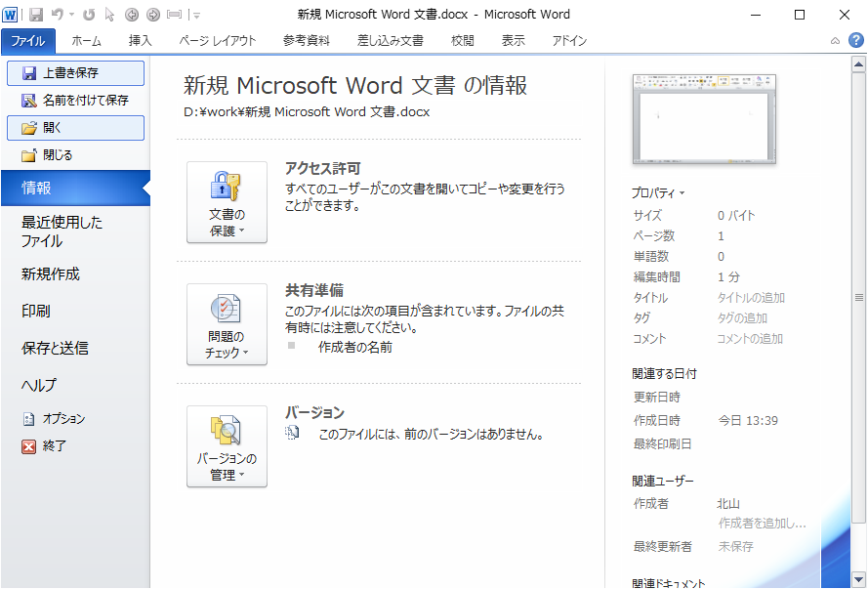Switch to the 表示 tab
The height and width of the screenshot is (589, 868).
pyautogui.click(x=514, y=41)
